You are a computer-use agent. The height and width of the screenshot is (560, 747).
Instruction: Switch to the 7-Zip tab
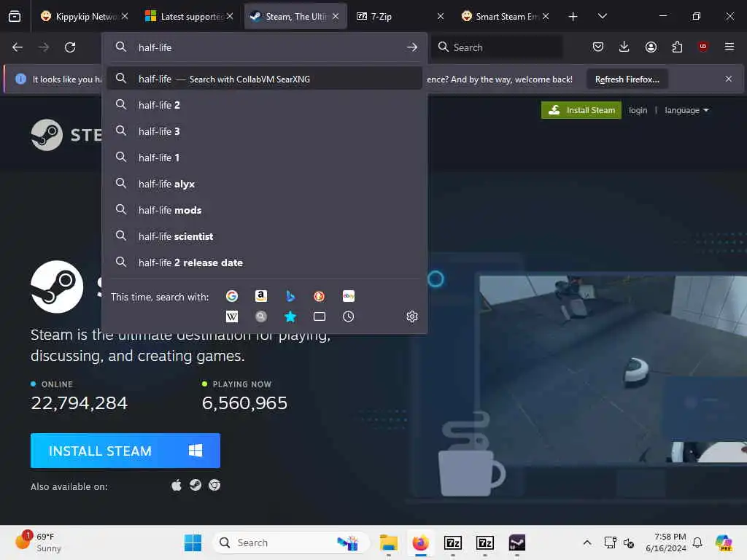pyautogui.click(x=400, y=16)
